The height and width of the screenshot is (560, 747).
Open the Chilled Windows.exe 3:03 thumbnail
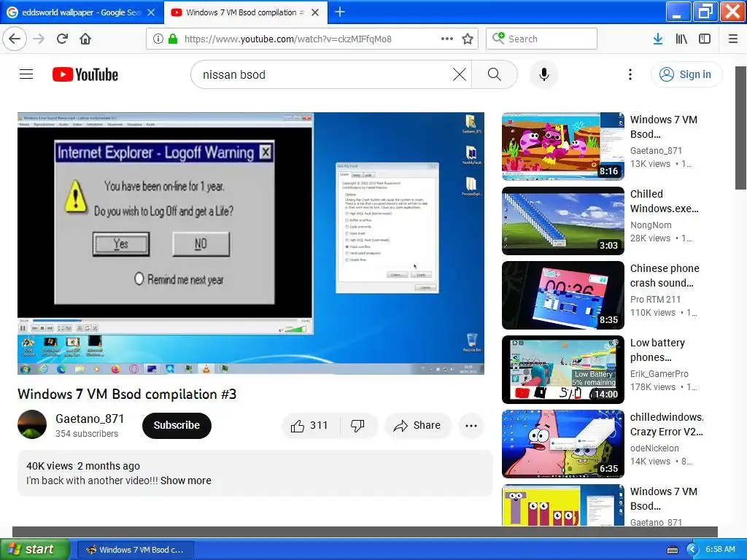562,220
